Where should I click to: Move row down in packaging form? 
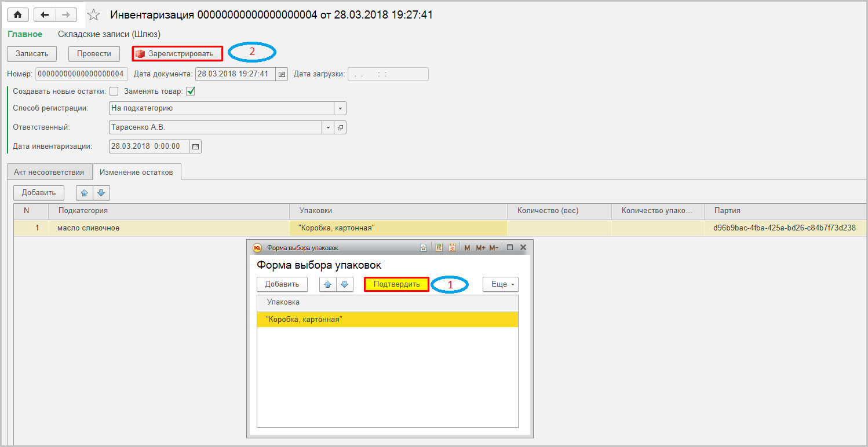tap(344, 284)
